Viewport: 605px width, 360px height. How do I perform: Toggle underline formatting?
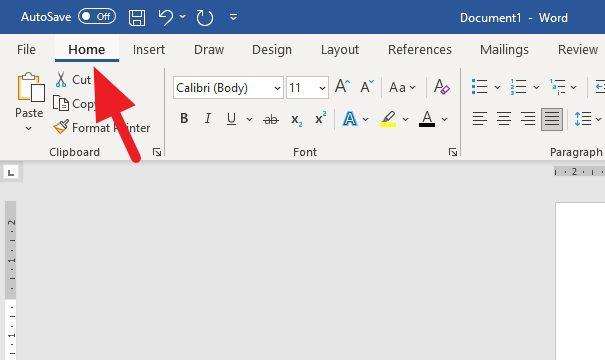231,118
